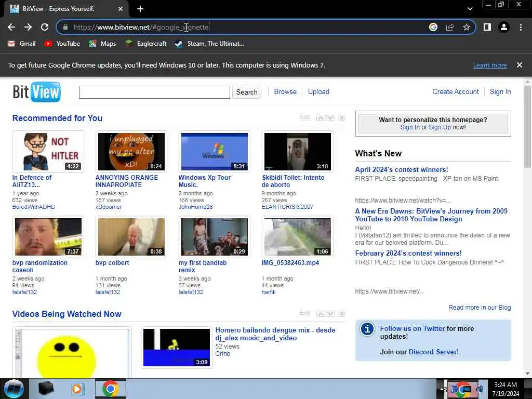The height and width of the screenshot is (399, 532).
Task: Remove the Recommended for You module
Action: point(342,118)
